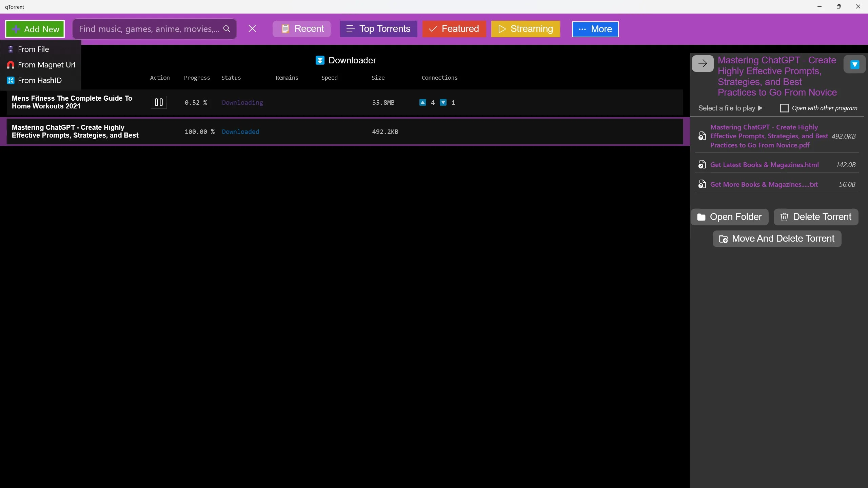This screenshot has height=488, width=868.
Task: Open Get More Books & Magazines txt file
Action: tap(764, 184)
